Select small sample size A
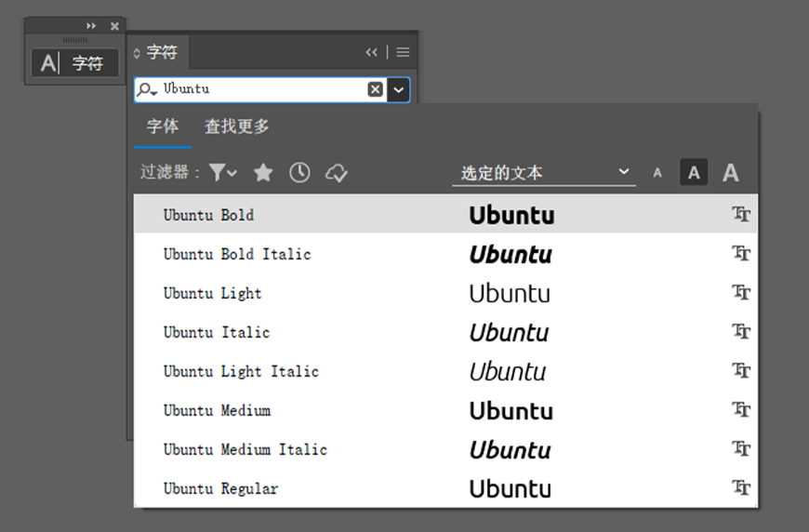 (x=657, y=173)
